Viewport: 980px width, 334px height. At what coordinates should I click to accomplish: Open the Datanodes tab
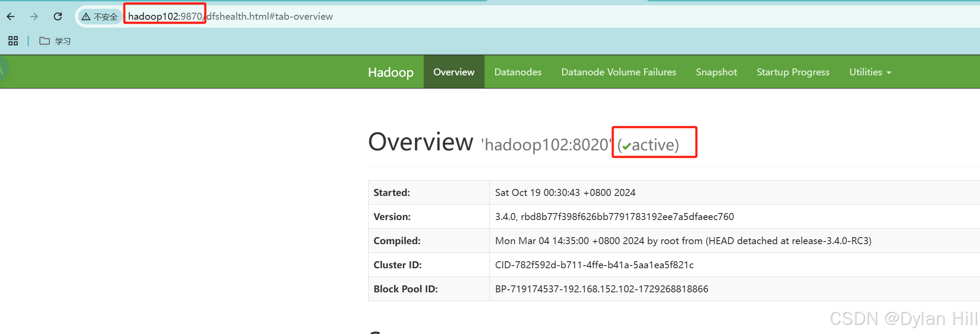point(518,72)
